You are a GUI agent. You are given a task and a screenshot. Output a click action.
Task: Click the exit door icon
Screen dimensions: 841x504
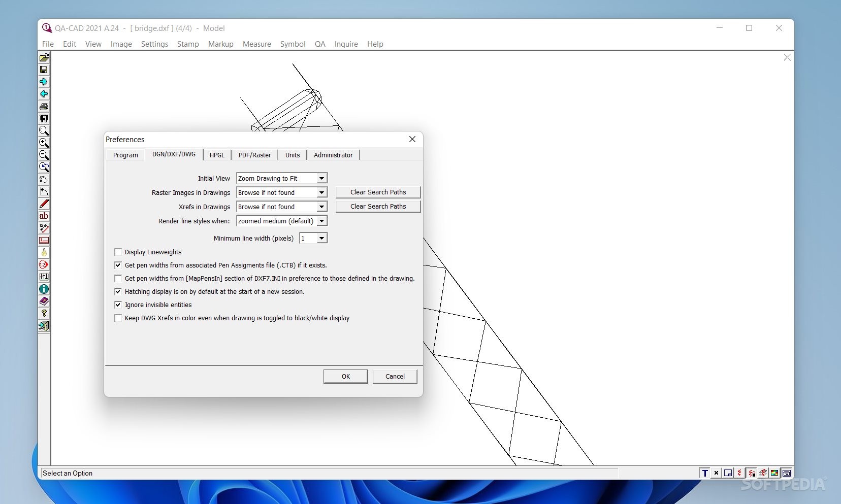[44, 325]
